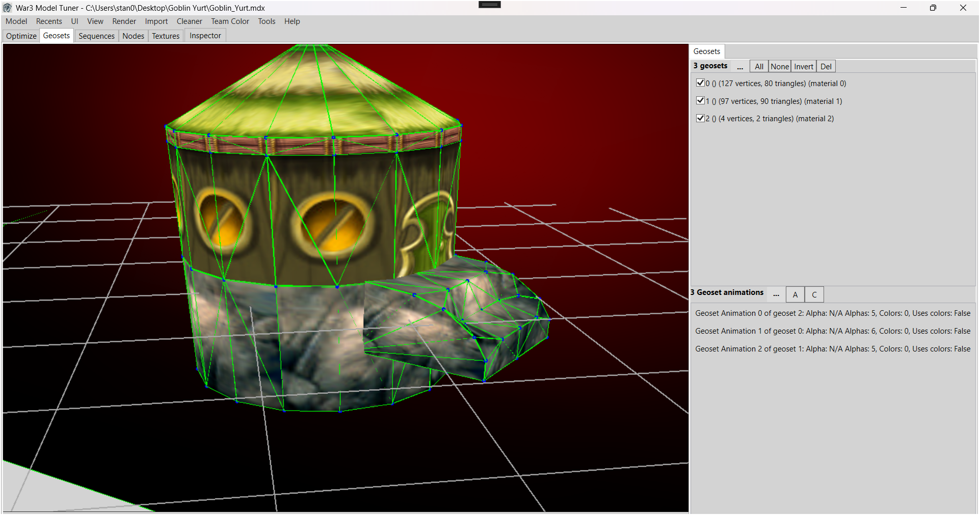
Task: Click the Invert selection button
Action: (x=804, y=67)
